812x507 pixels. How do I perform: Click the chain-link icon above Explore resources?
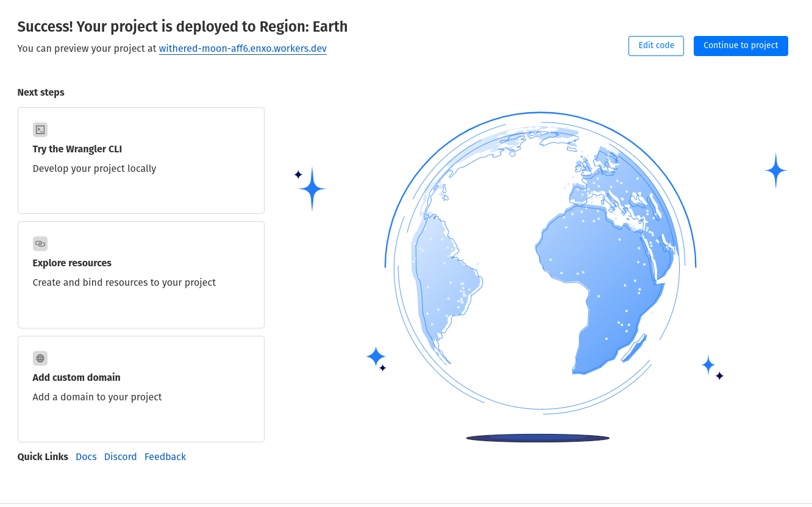click(x=40, y=244)
